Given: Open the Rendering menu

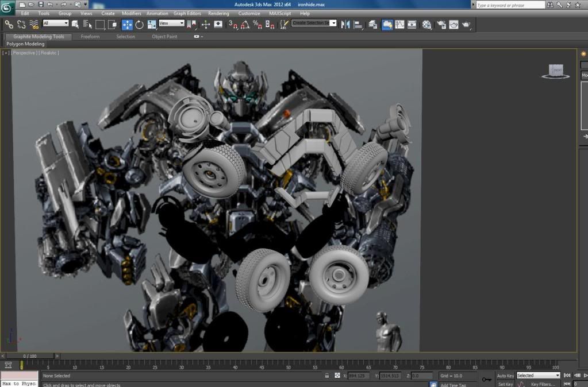Looking at the screenshot, I should tap(218, 13).
